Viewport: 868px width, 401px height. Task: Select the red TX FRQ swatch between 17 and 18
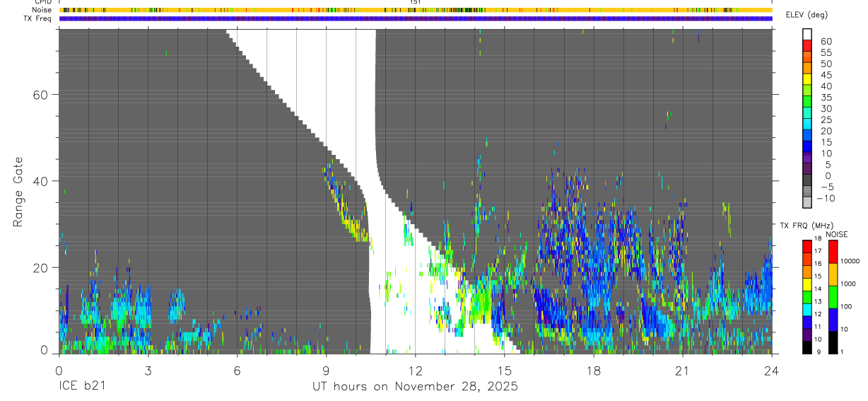[807, 246]
